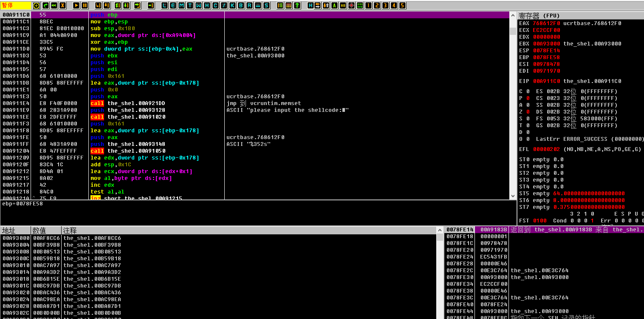Select the call the_shel.00A91020 line
644x319 pixels.
(x=128, y=117)
